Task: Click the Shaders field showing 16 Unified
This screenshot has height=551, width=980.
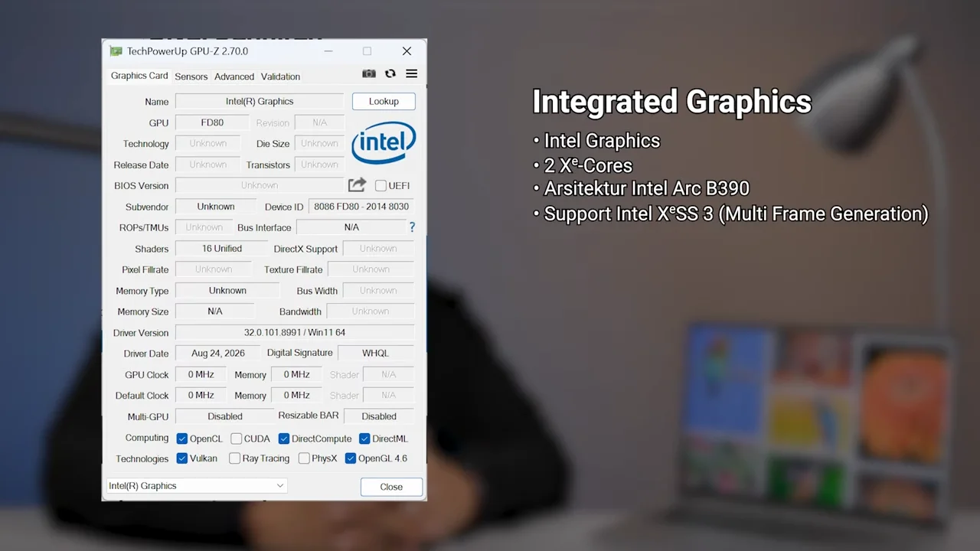Action: 222,249
